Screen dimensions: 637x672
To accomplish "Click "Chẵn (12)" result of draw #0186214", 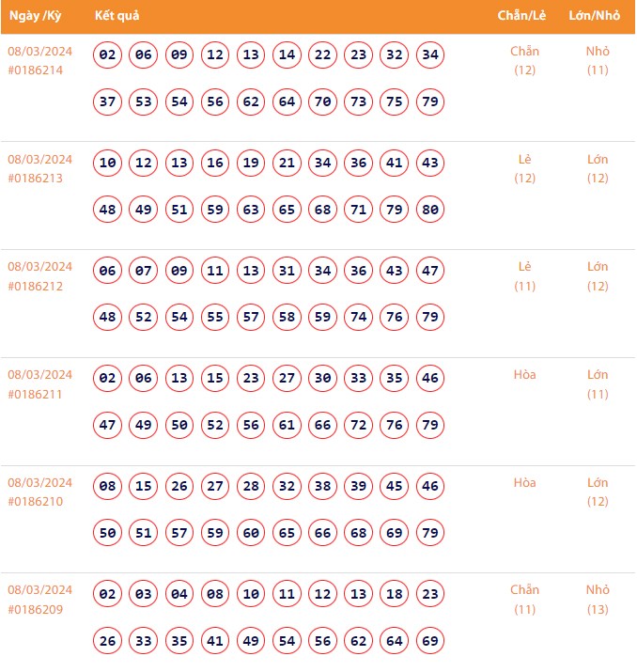I will (524, 60).
